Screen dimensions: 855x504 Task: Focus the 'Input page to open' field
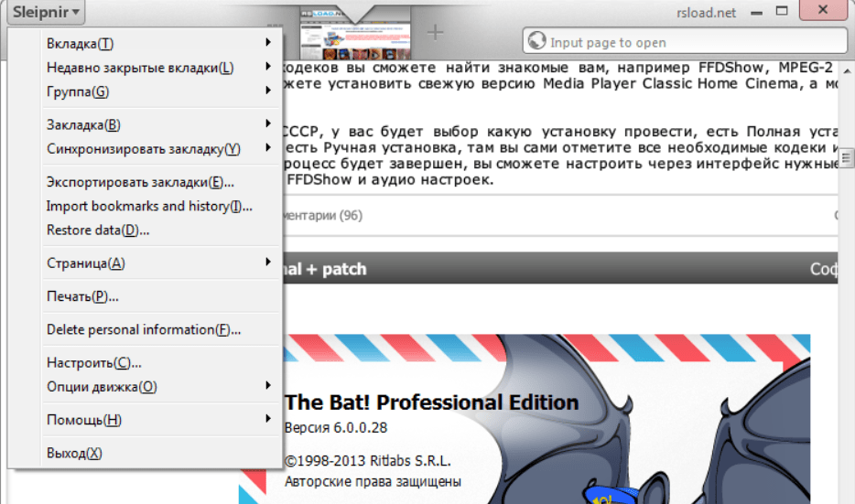pyautogui.click(x=687, y=42)
